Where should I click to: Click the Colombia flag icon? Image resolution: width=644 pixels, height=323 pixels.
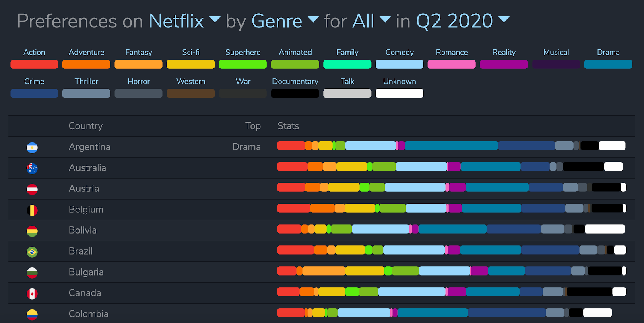pos(32,315)
